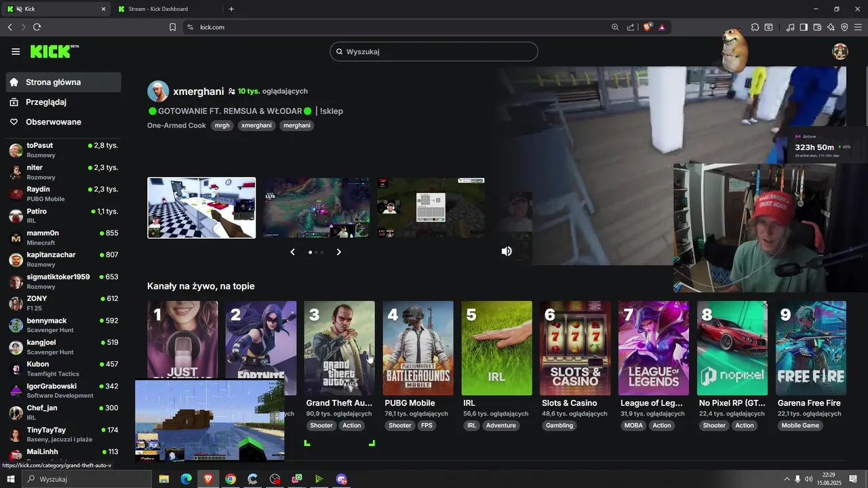
Task: Open a new browser tab
Action: coord(231,9)
